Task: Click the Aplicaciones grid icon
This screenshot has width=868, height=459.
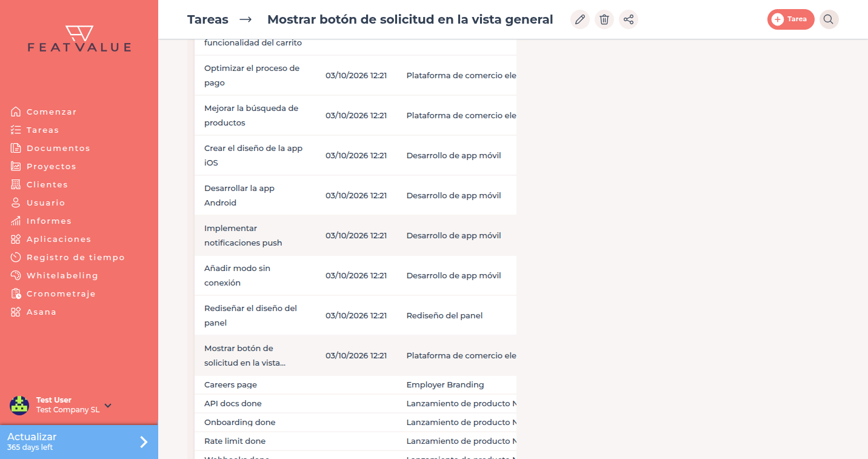Action: (x=16, y=239)
